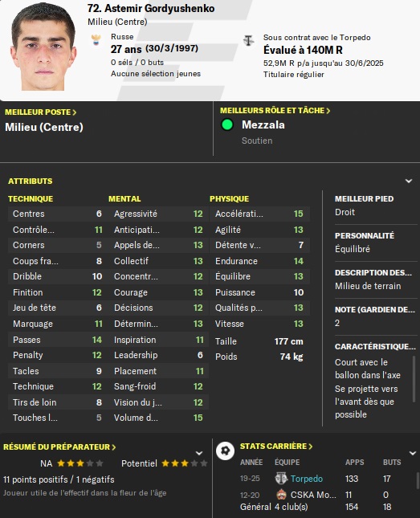This screenshot has width=420, height=518.
Task: Click the CSKA Moscow crest in career stats
Action: [x=281, y=495]
